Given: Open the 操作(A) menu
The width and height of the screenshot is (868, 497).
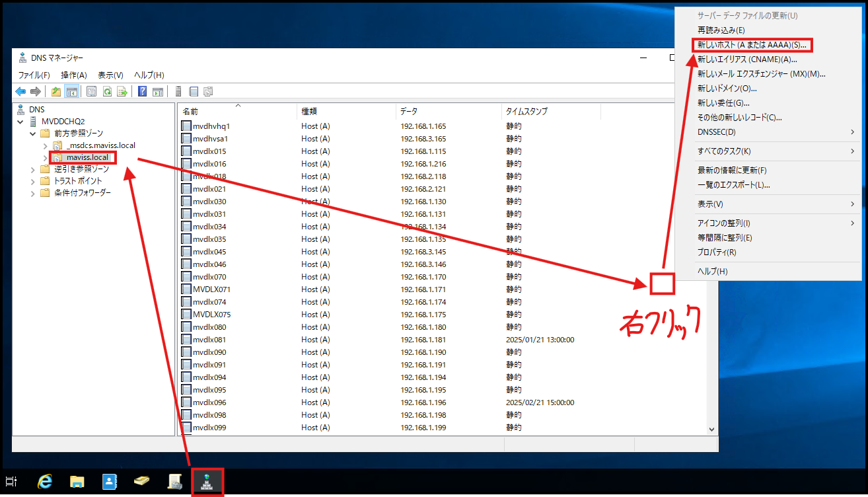Looking at the screenshot, I should [x=73, y=75].
